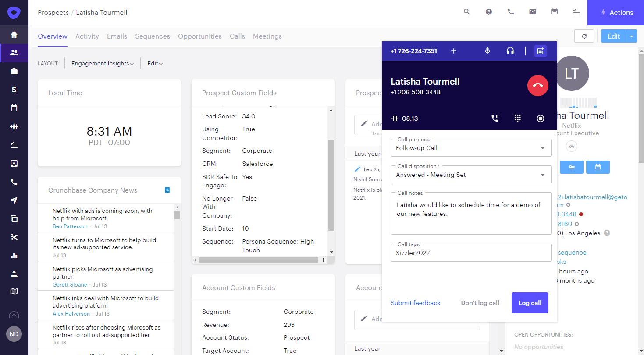Image resolution: width=644 pixels, height=355 pixels.
Task: Click the Call tags input field
Action: (x=471, y=253)
